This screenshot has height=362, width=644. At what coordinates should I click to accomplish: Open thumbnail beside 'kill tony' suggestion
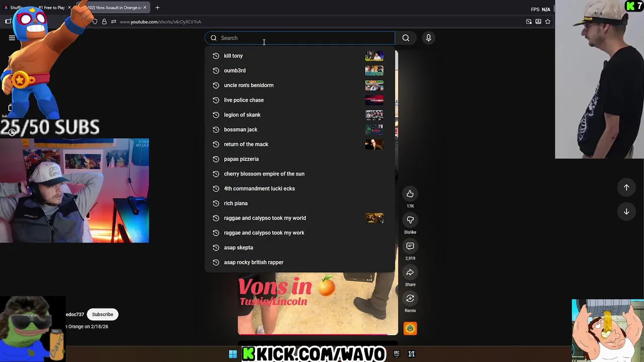tap(374, 56)
